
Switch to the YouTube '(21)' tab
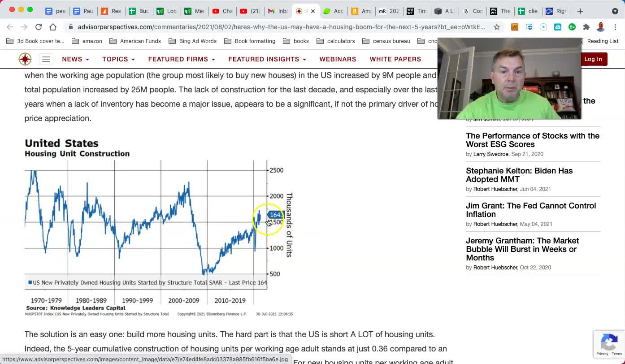(x=250, y=11)
